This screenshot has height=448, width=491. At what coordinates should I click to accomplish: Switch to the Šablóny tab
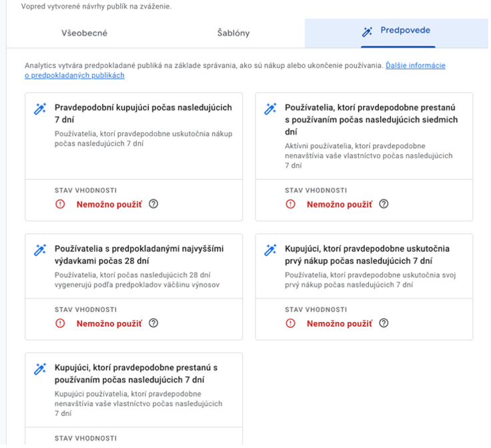(233, 33)
